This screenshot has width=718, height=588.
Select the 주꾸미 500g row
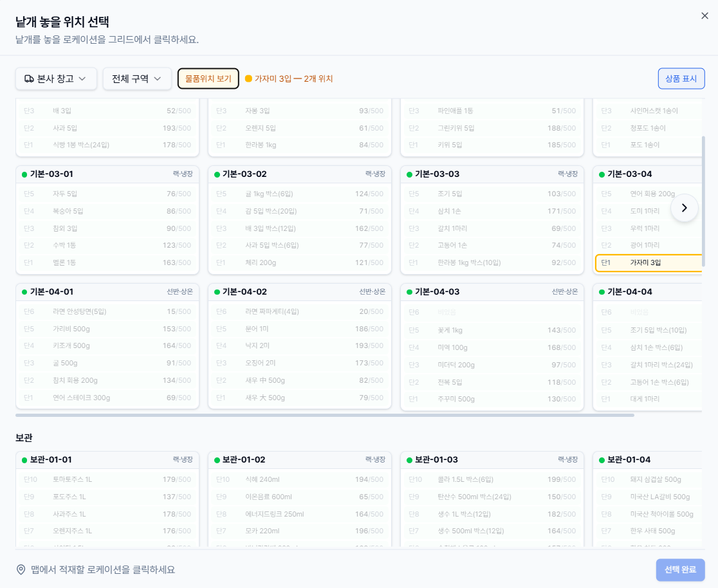(x=492, y=400)
